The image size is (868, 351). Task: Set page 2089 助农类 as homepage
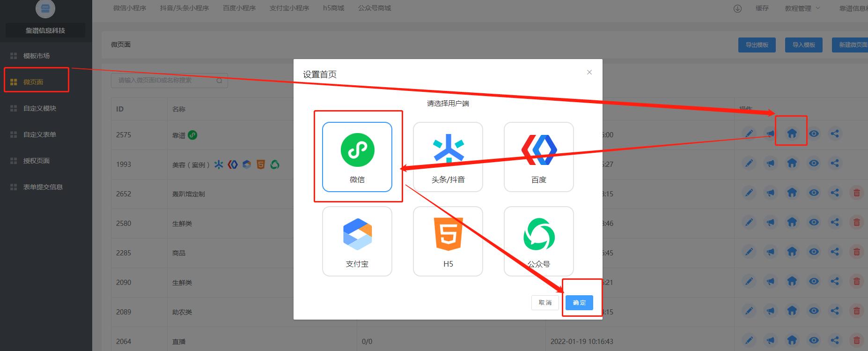click(x=792, y=311)
